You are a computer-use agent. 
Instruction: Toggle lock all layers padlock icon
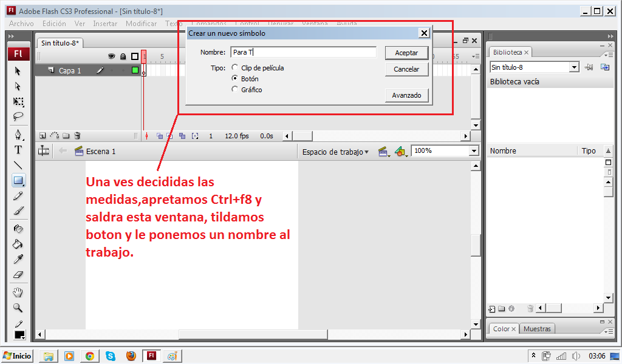click(123, 56)
